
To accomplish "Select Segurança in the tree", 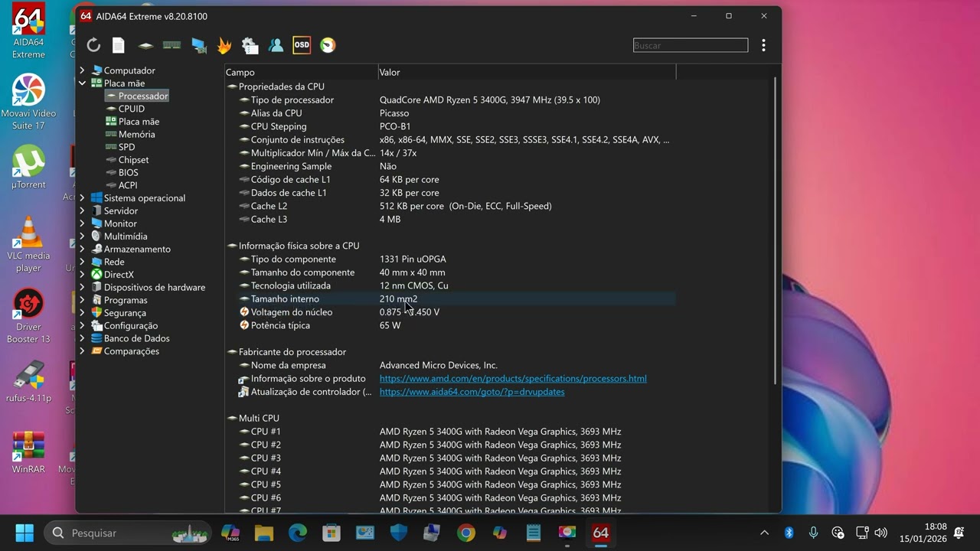I will click(125, 313).
